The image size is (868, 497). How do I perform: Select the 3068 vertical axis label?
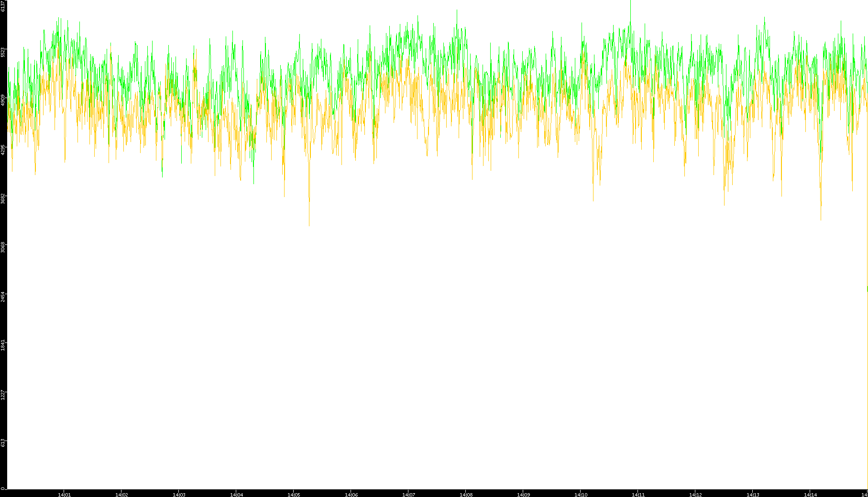pos(3,247)
